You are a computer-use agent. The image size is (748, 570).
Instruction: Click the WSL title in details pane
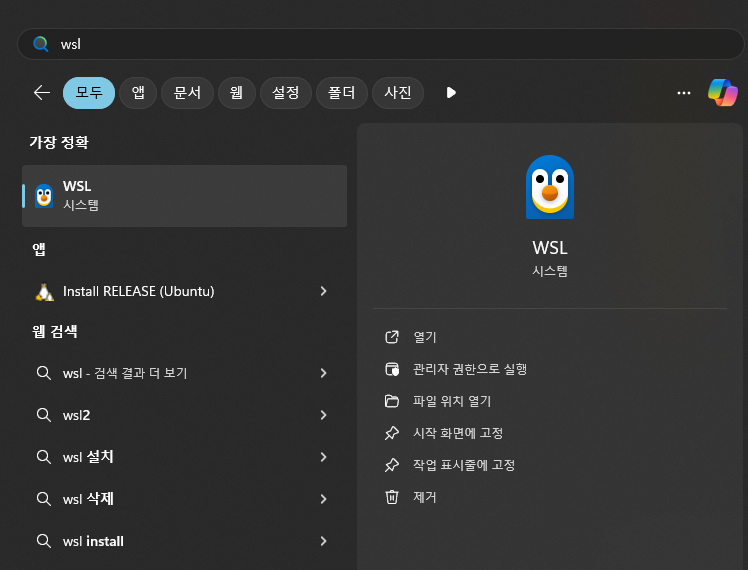pos(550,248)
